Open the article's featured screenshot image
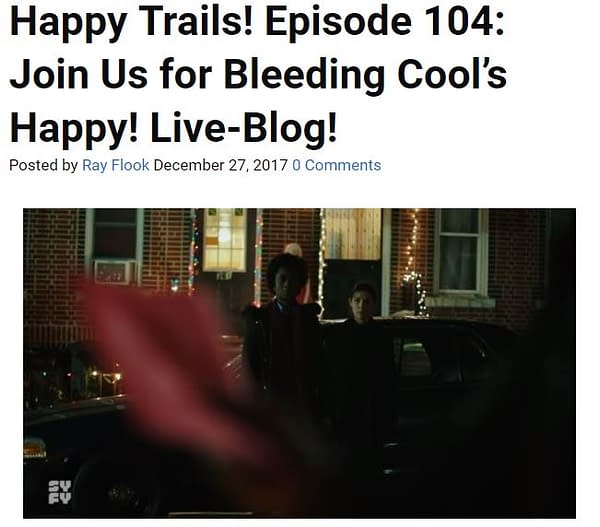The width and height of the screenshot is (600, 527). pos(299,363)
